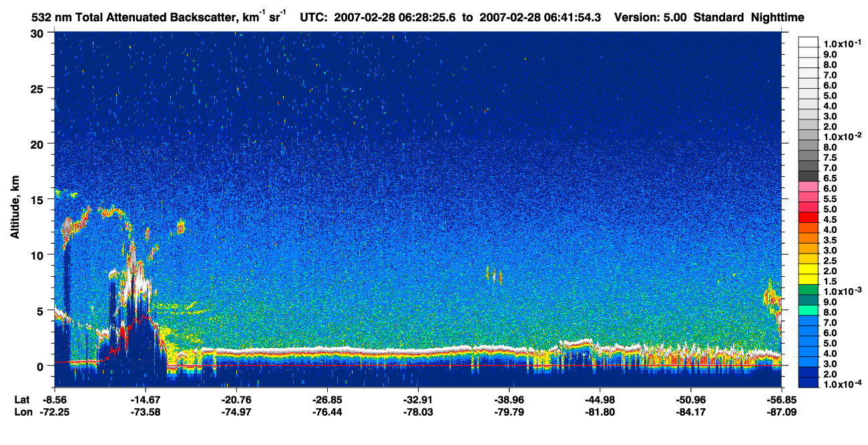Click the colorbar label '7.5'

(x=830, y=157)
